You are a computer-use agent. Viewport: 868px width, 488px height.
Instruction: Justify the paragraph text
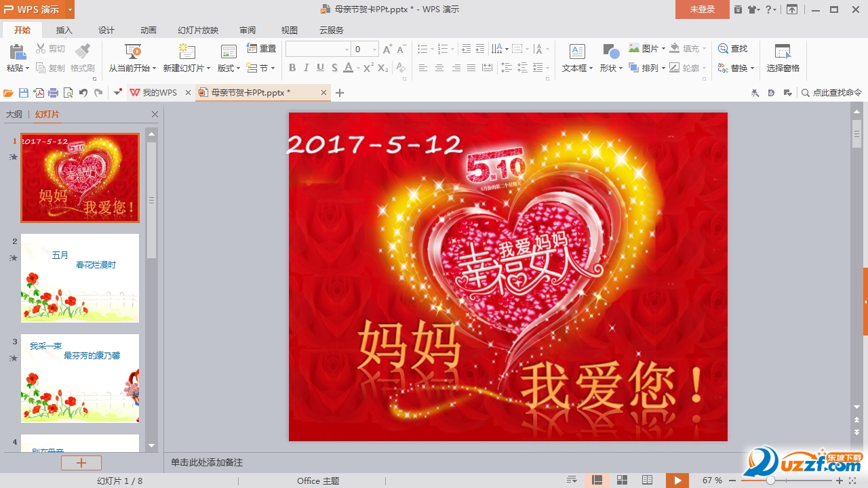pos(471,68)
